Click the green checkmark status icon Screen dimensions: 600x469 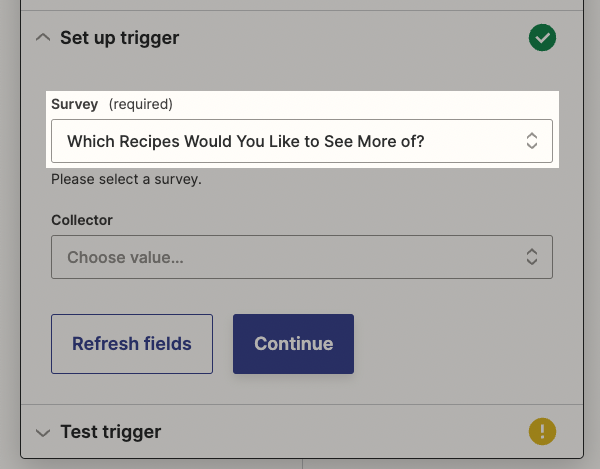[x=542, y=38]
